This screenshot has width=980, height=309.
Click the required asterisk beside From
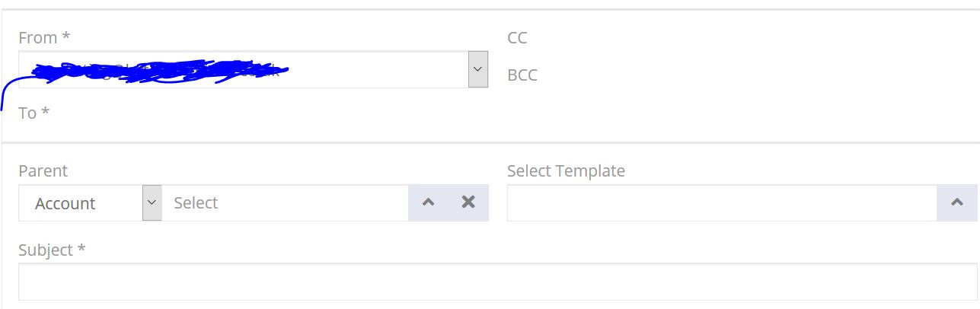tap(66, 37)
